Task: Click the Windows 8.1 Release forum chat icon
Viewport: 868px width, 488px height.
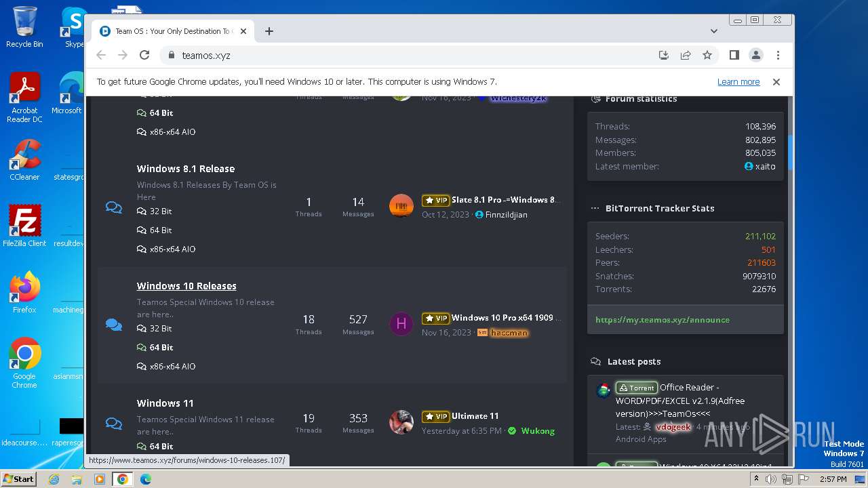Action: tap(114, 207)
